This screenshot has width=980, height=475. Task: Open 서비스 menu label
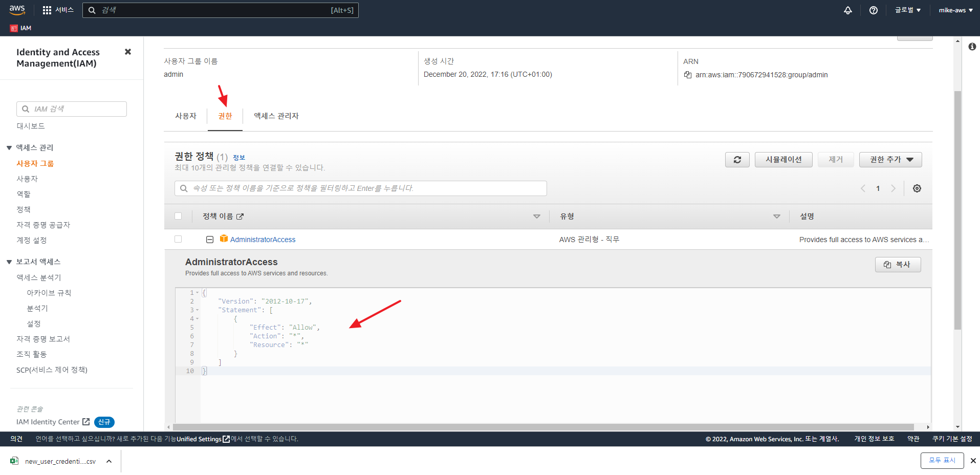point(64,10)
